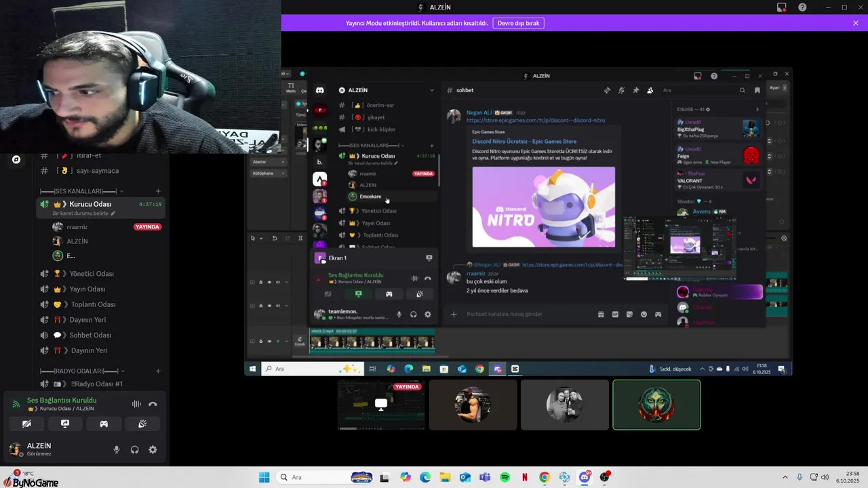Select the Kurucu Odası voice channel
The width and height of the screenshot is (868, 488).
90,204
